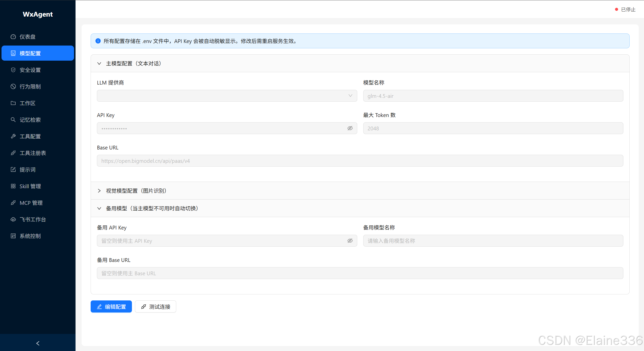The width and height of the screenshot is (644, 351).
Task: Open 记忆检索 in the sidebar
Action: point(38,120)
